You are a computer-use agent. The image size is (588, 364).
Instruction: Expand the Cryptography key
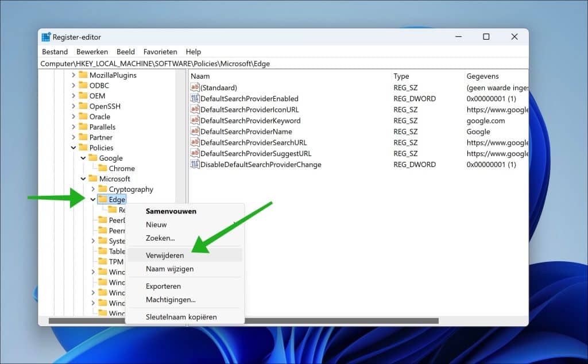pyautogui.click(x=93, y=189)
